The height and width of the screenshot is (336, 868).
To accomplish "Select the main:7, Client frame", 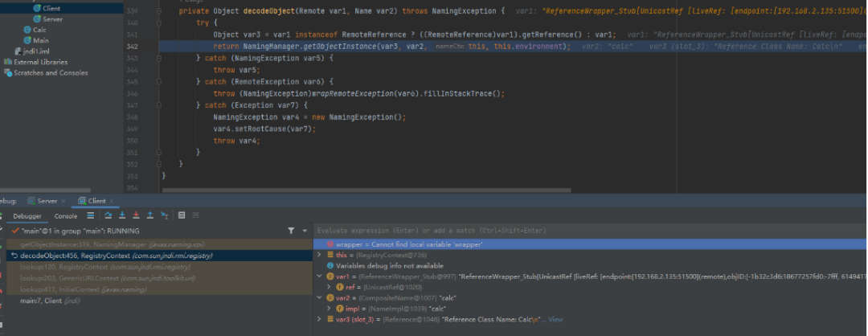I will [x=159, y=301].
